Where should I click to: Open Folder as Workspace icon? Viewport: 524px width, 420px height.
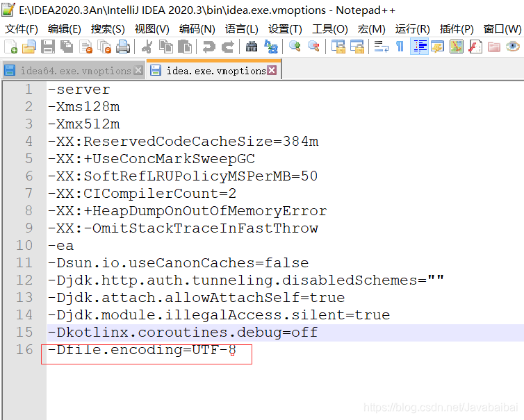click(x=494, y=47)
